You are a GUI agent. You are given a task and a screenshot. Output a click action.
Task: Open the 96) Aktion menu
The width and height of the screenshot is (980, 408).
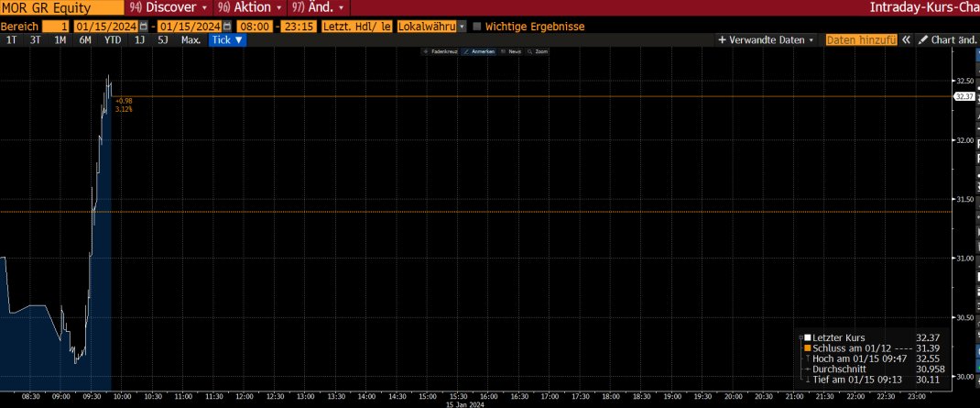coord(249,7)
